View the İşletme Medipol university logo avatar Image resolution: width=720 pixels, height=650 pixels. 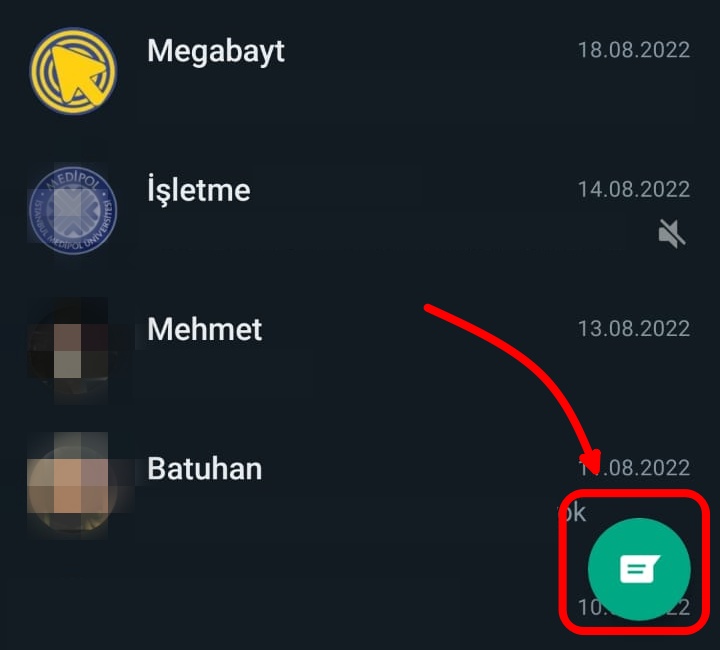[73, 210]
